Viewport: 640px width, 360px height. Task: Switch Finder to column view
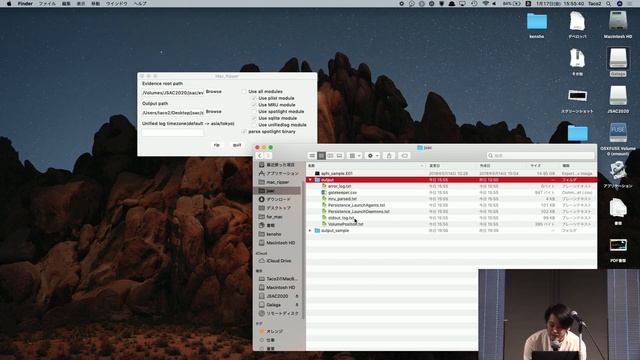[330, 156]
